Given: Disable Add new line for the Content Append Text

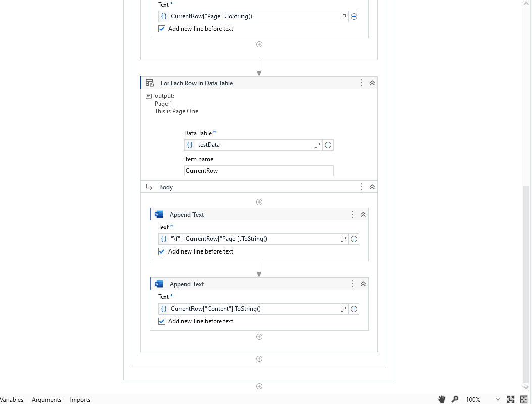Looking at the screenshot, I should 162,321.
